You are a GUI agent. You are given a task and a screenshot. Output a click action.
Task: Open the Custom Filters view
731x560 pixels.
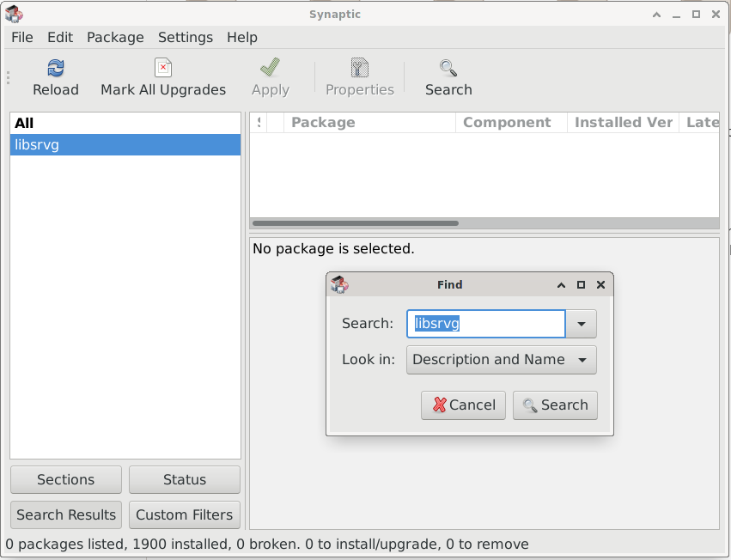click(x=185, y=514)
